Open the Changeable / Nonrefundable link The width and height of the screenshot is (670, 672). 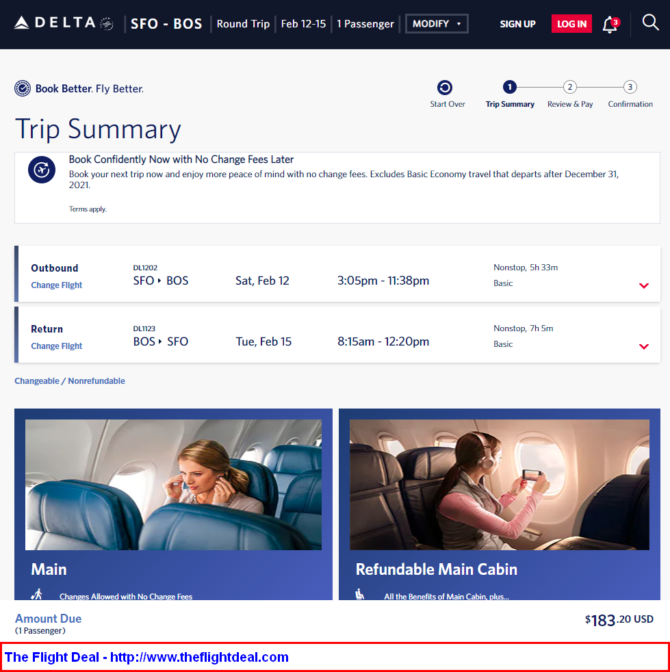pos(70,381)
